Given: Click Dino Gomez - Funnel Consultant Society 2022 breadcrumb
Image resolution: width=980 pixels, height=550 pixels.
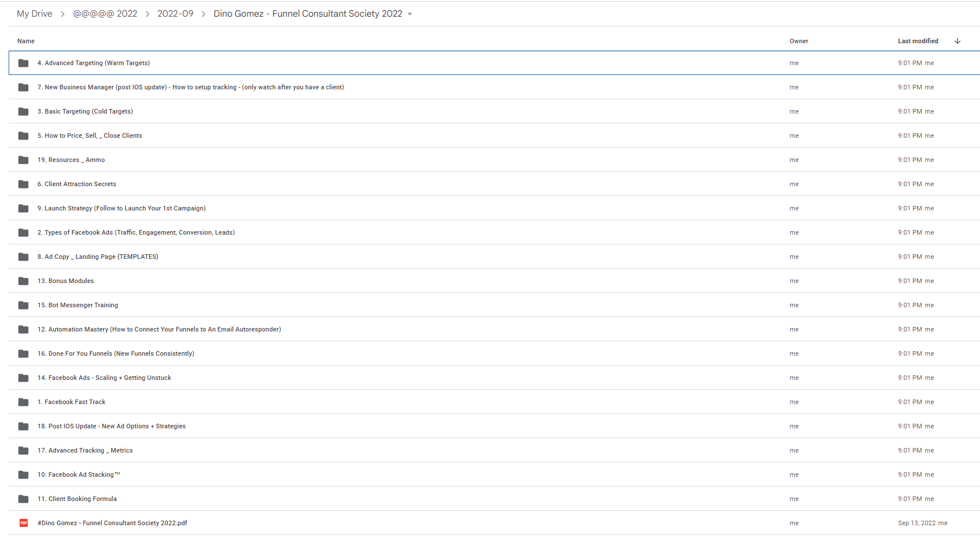Looking at the screenshot, I should pos(308,14).
